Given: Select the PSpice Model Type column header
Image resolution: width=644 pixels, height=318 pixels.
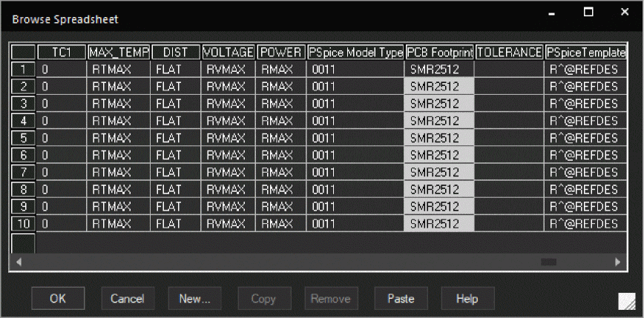Looking at the screenshot, I should coord(355,52).
